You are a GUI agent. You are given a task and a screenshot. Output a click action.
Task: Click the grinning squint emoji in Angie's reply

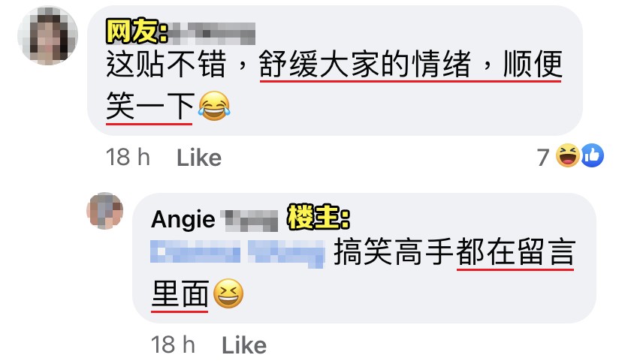(x=228, y=293)
